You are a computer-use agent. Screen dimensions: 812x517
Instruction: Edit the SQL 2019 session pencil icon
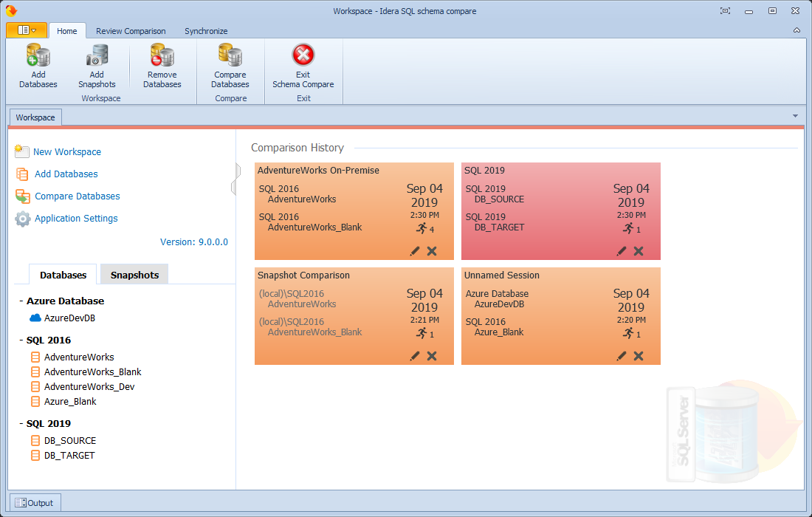point(622,251)
